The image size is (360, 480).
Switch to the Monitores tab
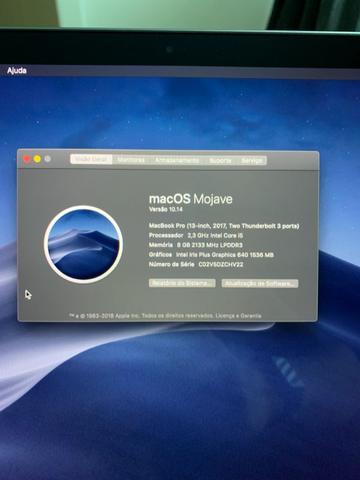[x=131, y=160]
